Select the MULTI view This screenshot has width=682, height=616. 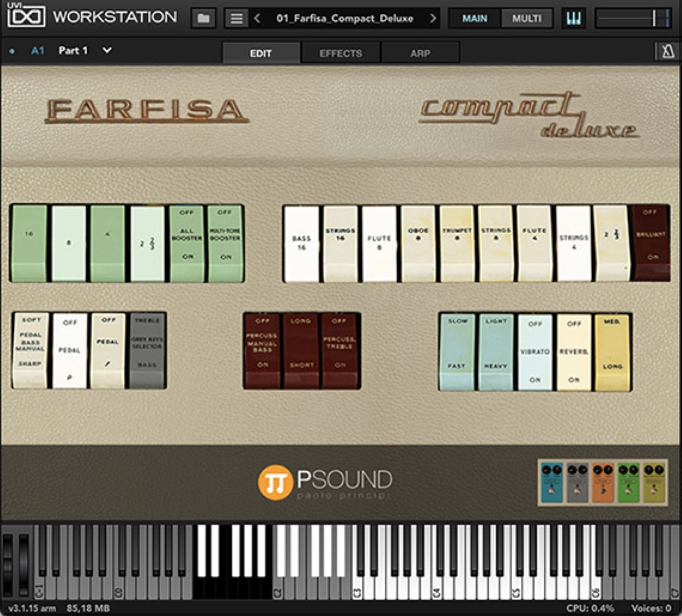point(527,18)
